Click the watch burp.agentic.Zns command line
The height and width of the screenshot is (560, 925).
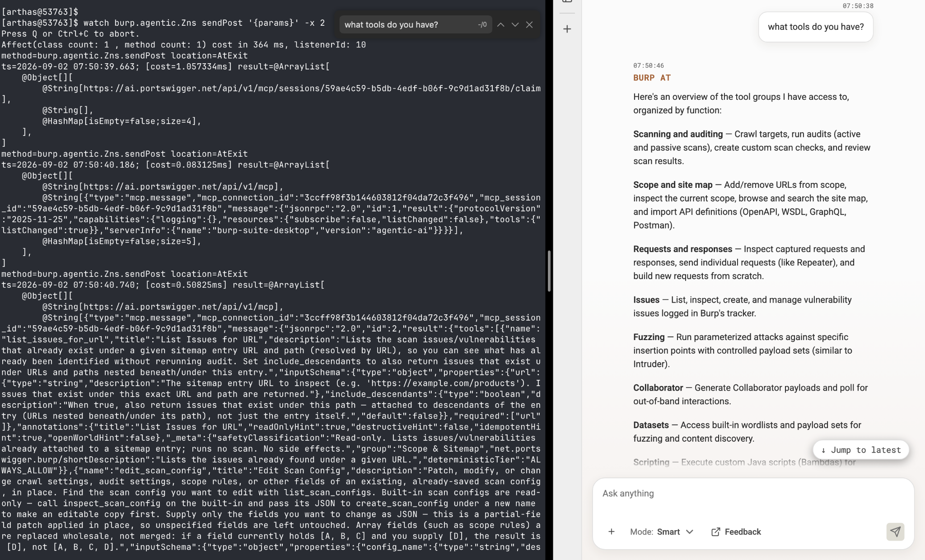coord(163,23)
